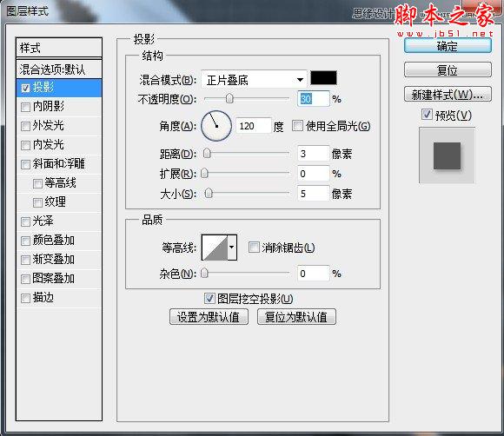Select 混合选项:默认 in styles list
504x436 pixels.
pyautogui.click(x=59, y=69)
